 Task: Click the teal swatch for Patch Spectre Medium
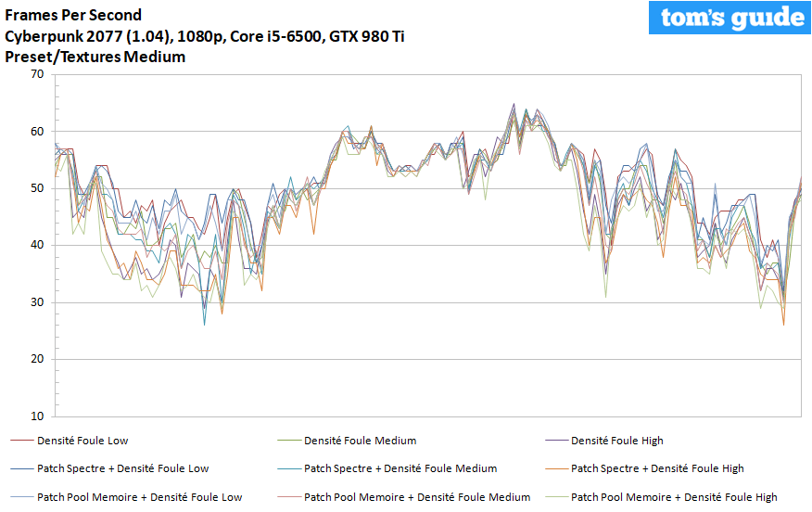289,468
